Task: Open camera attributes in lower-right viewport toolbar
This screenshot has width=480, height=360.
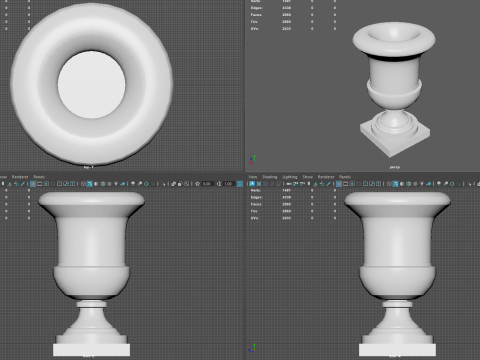Action: tap(302, 184)
